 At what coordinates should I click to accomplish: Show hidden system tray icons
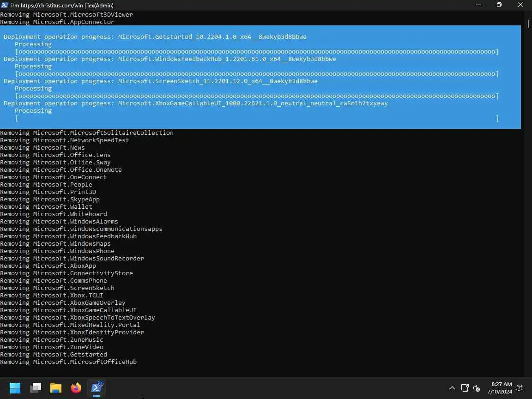[x=452, y=388]
